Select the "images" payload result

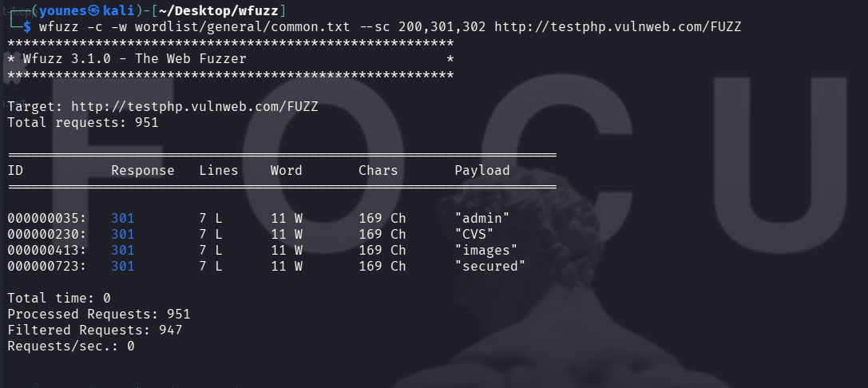(486, 250)
